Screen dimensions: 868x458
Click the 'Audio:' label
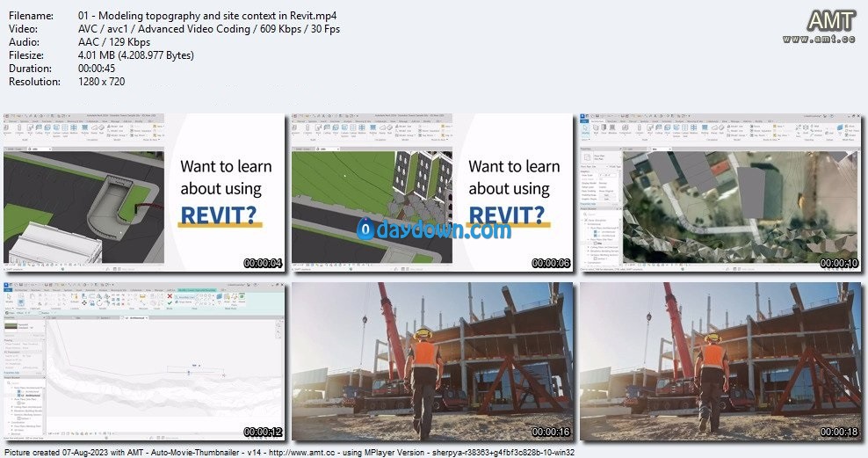point(24,42)
